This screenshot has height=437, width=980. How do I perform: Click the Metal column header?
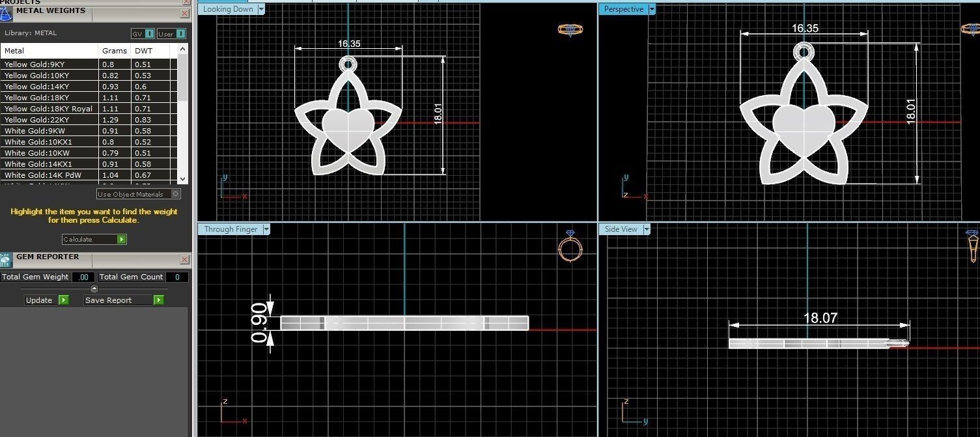pos(49,51)
